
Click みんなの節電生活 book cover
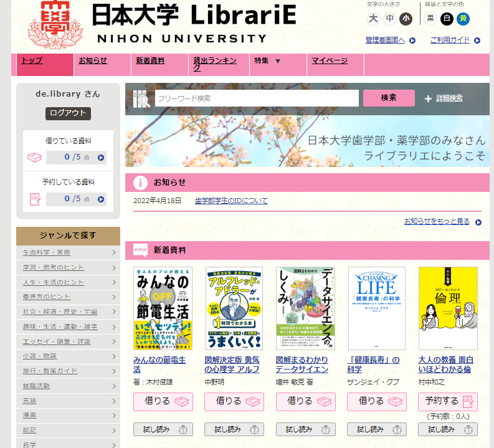[x=163, y=308]
